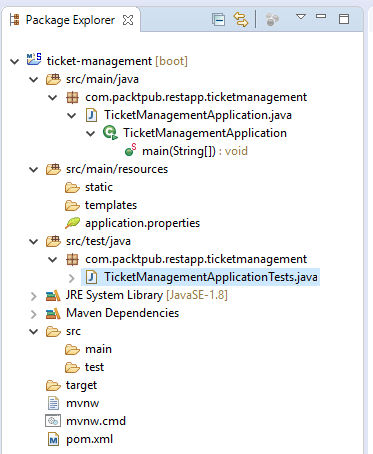Expand the TicketManagementApplicationTests.java node
The image size is (373, 454).
(72, 278)
